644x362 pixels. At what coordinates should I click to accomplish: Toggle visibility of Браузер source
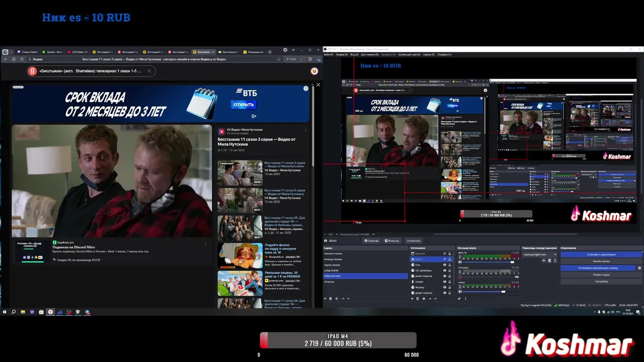point(445,253)
